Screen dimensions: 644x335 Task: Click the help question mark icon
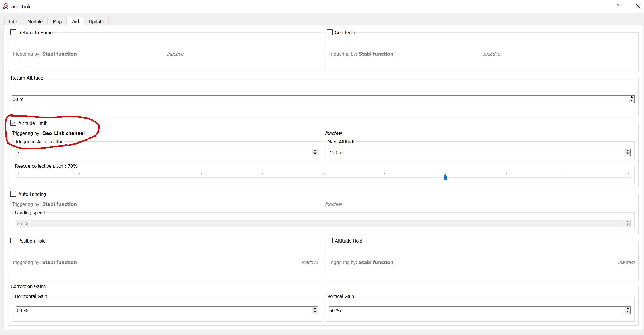[618, 6]
